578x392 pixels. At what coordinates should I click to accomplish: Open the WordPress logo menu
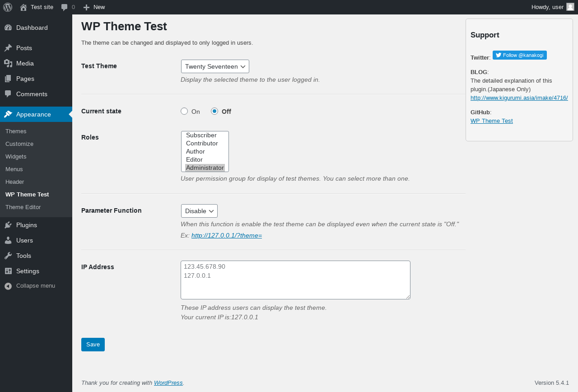[8, 7]
